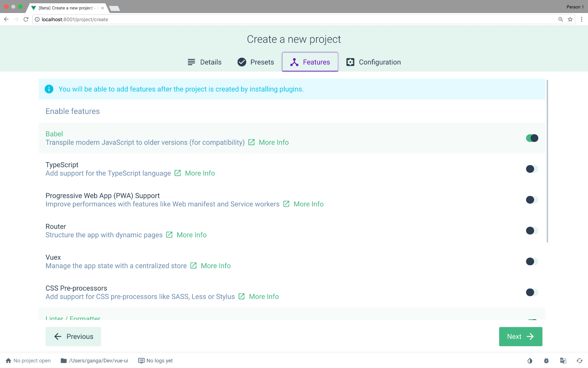Open CSS Pre-processors More Info link
This screenshot has height=368, width=588.
click(x=264, y=297)
